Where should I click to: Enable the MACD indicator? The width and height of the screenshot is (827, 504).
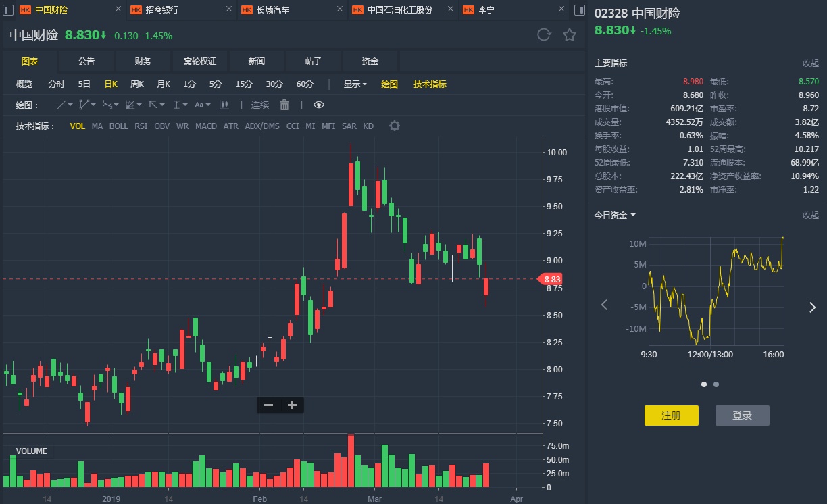(206, 126)
